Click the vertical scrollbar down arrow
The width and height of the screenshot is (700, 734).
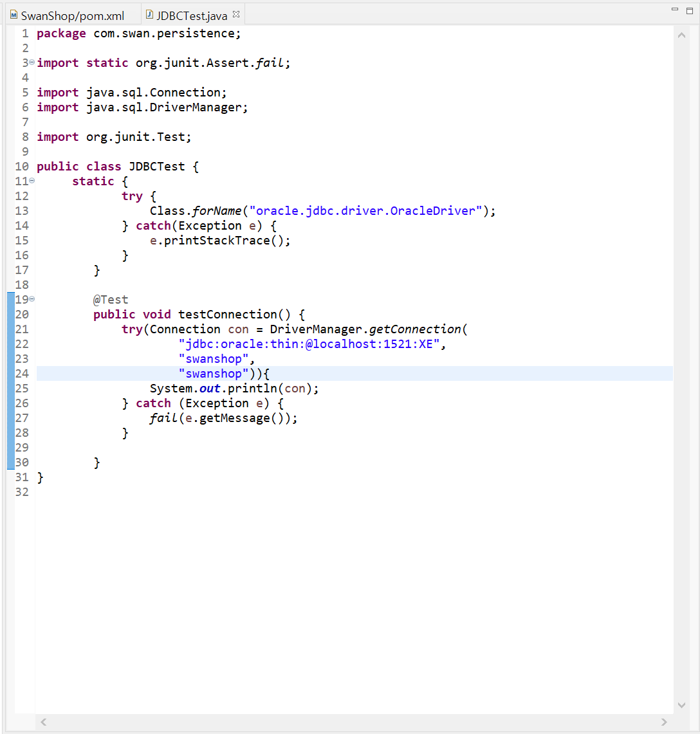682,705
